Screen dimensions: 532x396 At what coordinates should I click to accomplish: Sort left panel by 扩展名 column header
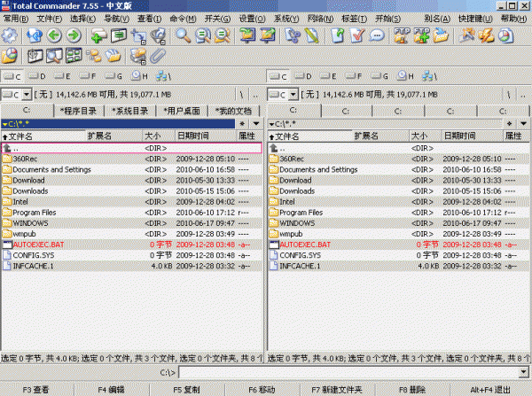113,136
